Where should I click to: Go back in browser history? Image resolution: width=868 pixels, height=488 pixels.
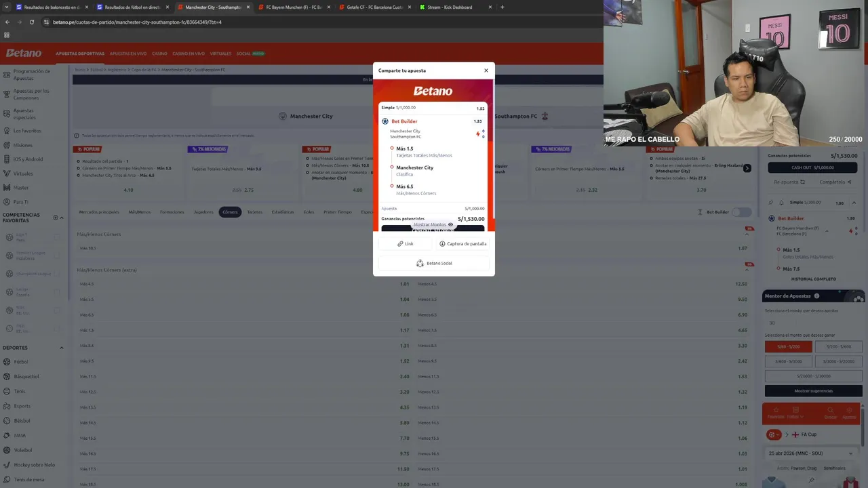pos(7,22)
